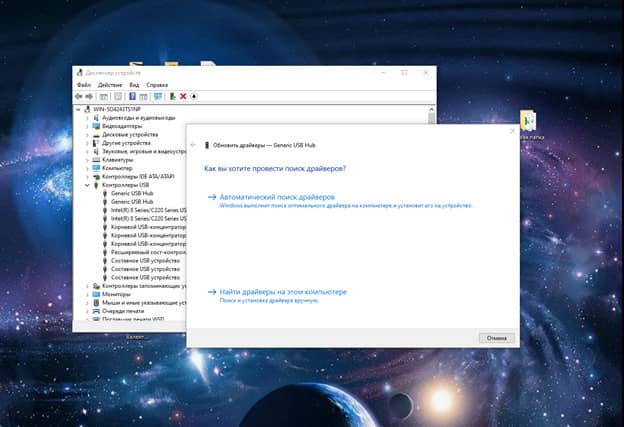The width and height of the screenshot is (624, 427).
Task: Click the Контроллеры IDE ATA/ATAPI icon
Action: point(96,177)
